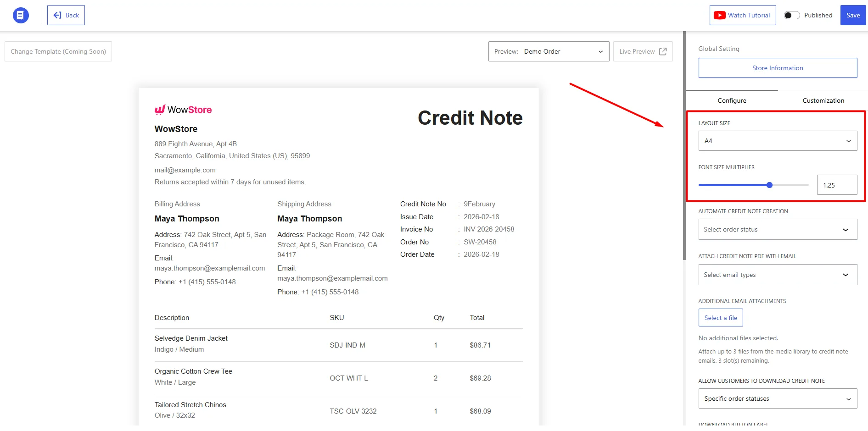Open the Preview Demo Order dropdown
Viewport: 868px width, 431px height.
pos(549,51)
